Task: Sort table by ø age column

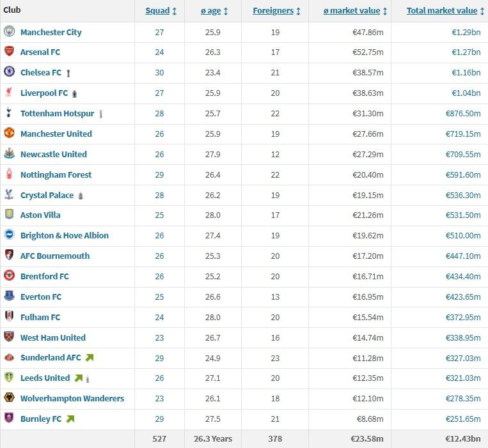Action: pos(212,11)
